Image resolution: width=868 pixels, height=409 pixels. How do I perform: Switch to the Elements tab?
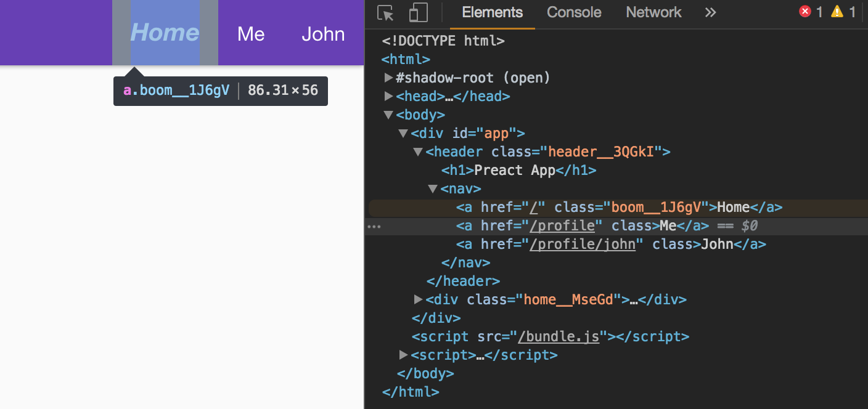(492, 12)
